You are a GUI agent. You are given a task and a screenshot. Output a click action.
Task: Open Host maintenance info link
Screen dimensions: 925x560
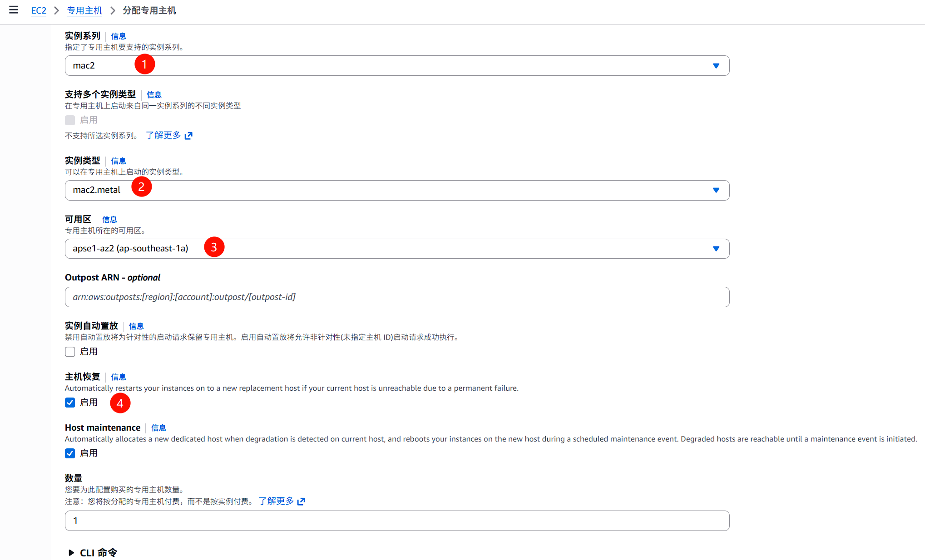pyautogui.click(x=158, y=428)
